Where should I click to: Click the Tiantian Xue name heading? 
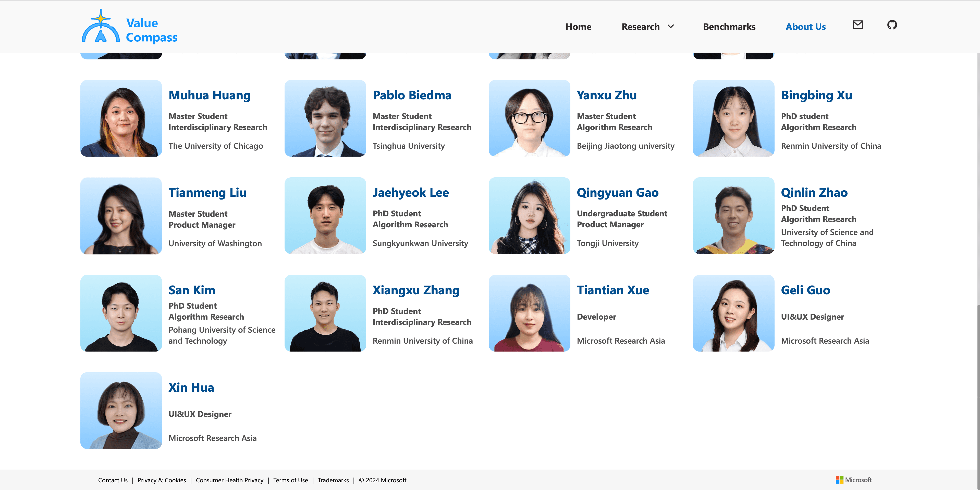pyautogui.click(x=612, y=290)
